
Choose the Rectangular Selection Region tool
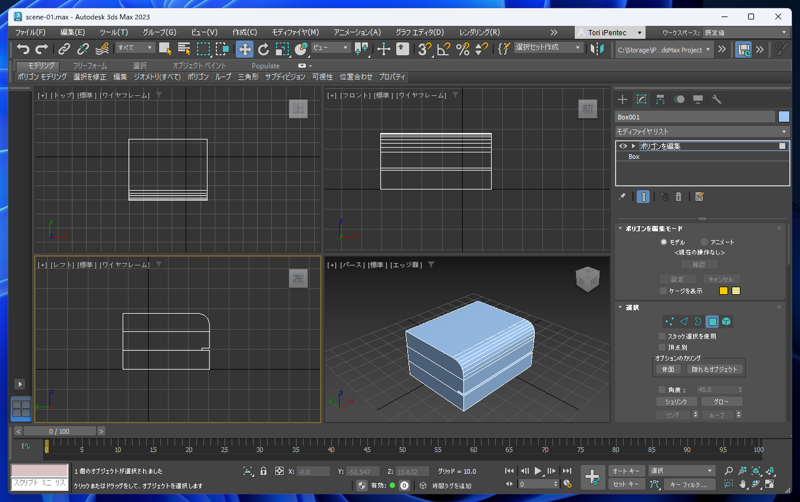[204, 49]
